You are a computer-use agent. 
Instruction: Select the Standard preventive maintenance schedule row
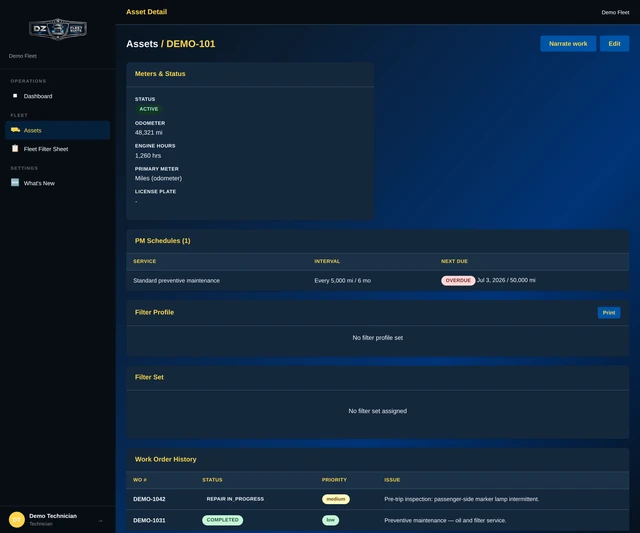coord(378,280)
